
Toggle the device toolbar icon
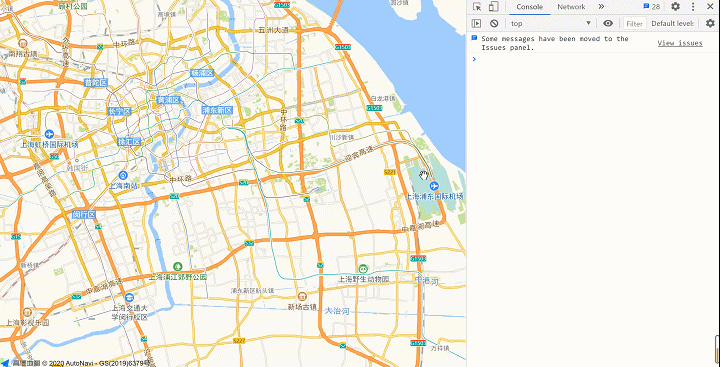point(494,7)
